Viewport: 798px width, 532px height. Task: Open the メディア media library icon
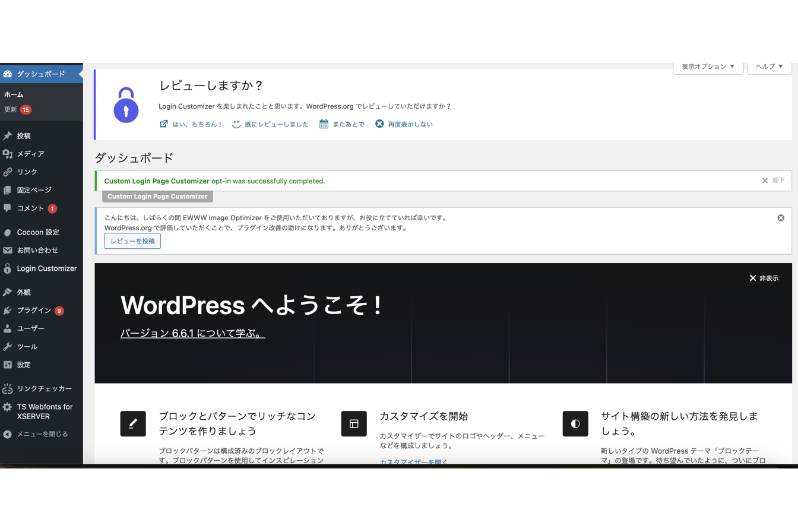[8, 154]
